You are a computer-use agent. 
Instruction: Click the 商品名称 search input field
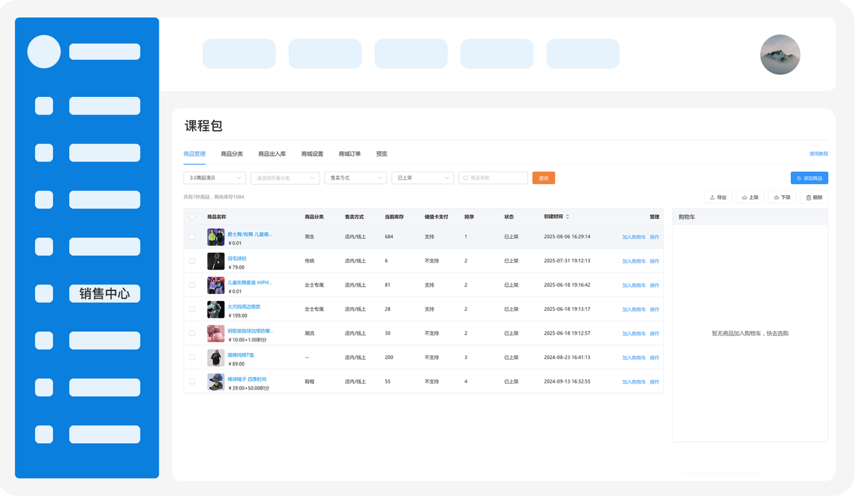coord(496,178)
